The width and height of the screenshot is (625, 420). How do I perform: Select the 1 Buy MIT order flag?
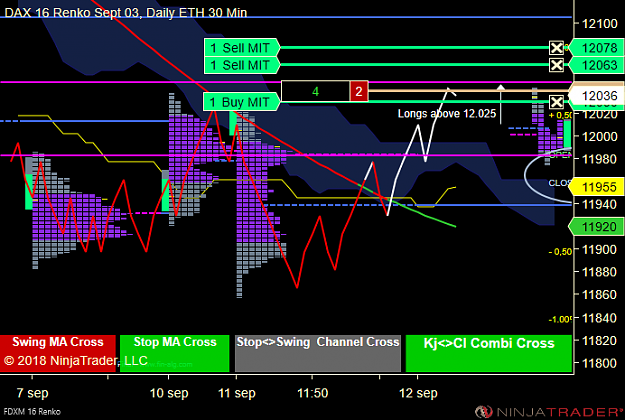point(242,102)
